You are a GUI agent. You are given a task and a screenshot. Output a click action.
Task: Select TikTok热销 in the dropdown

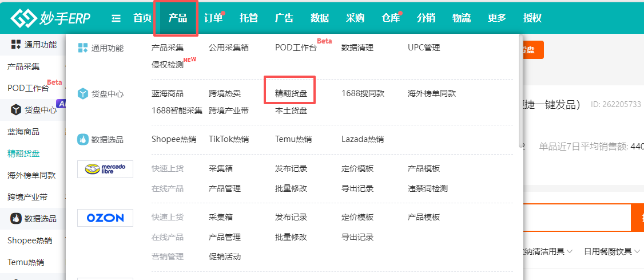tap(229, 139)
